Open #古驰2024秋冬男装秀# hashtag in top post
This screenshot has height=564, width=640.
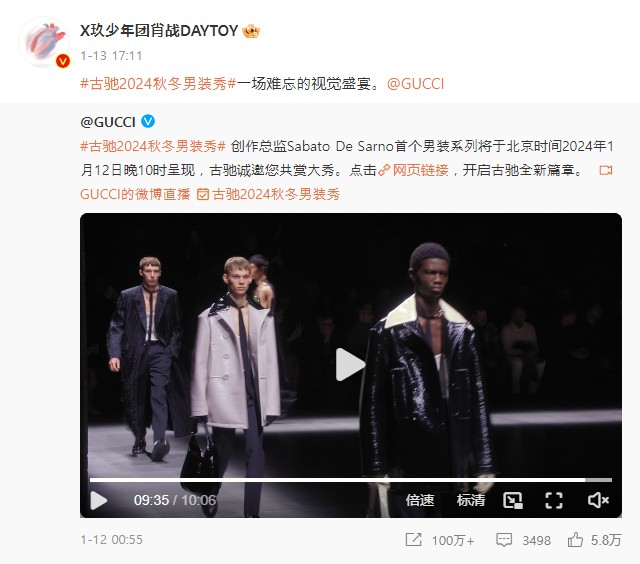158,84
